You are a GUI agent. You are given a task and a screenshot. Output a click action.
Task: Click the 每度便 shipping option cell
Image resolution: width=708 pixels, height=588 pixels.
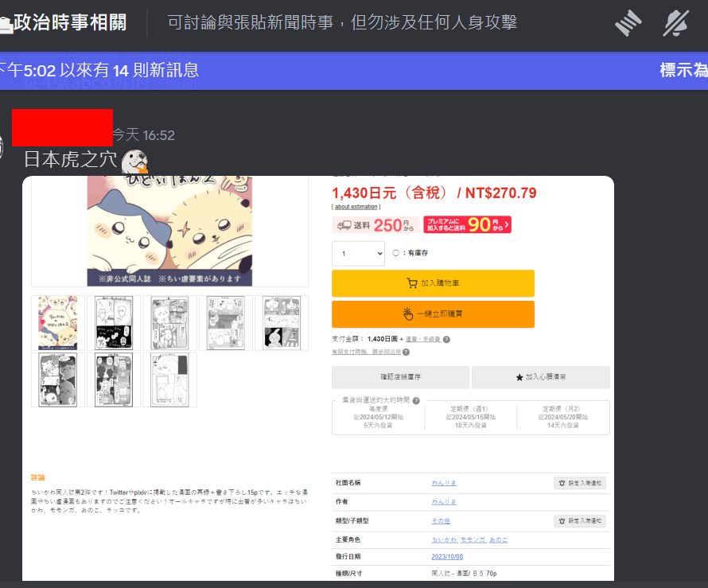click(x=378, y=417)
